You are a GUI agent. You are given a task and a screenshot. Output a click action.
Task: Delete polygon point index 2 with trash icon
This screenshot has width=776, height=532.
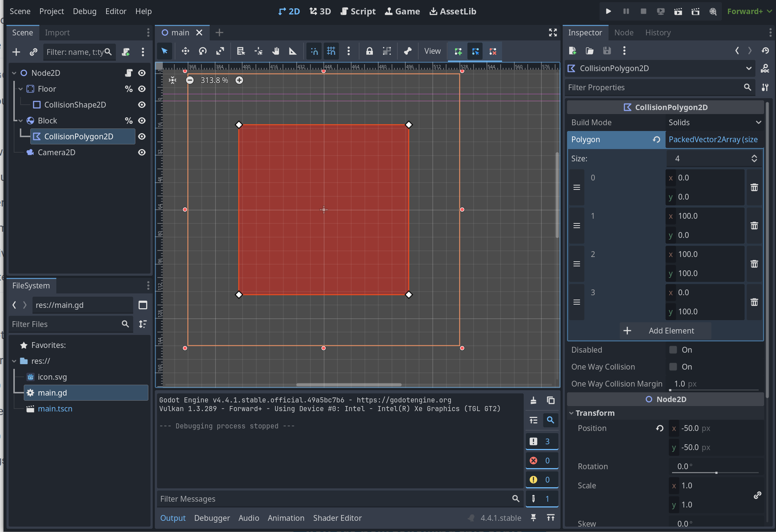pyautogui.click(x=754, y=264)
